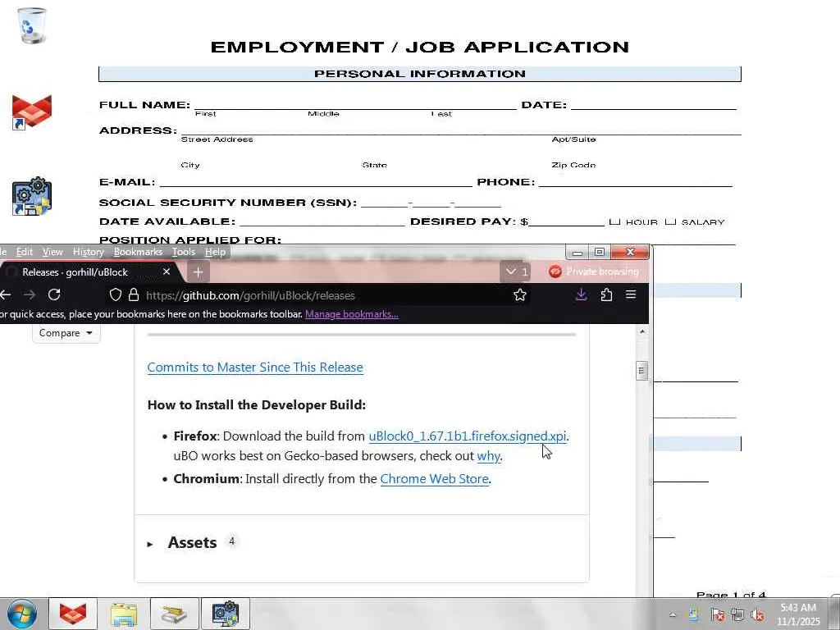Click the FULL NAME field line
The height and width of the screenshot is (630, 840).
click(x=355, y=106)
